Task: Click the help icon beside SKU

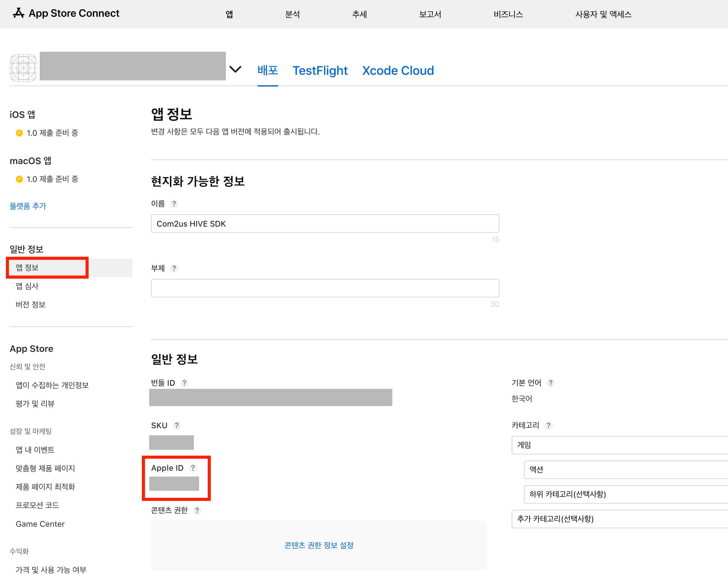Action: pos(177,426)
